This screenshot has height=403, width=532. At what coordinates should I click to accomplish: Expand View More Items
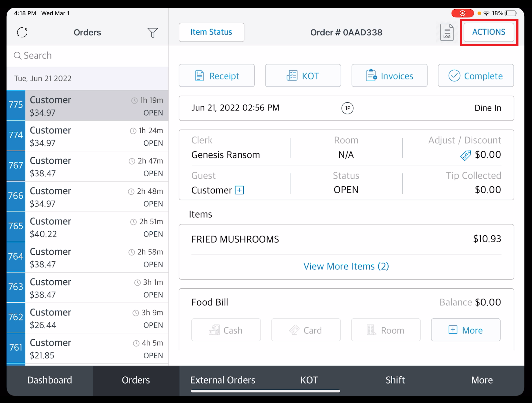[346, 266]
